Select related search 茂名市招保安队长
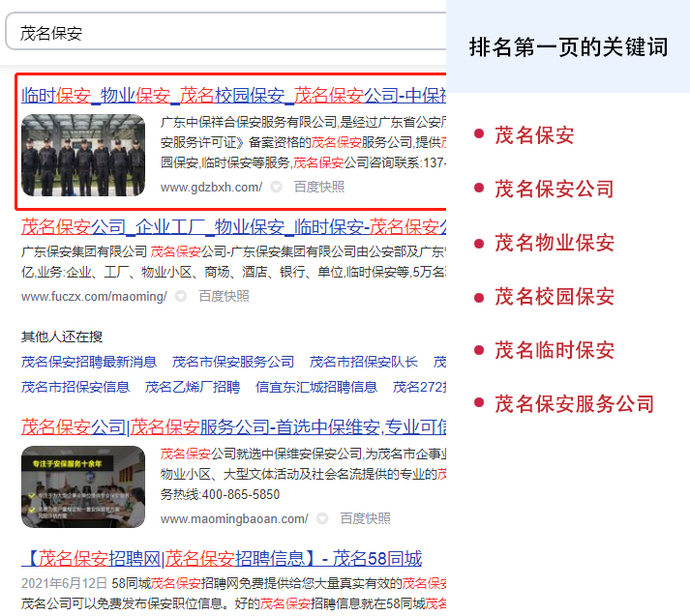This screenshot has height=616, width=690. pyautogui.click(x=364, y=362)
